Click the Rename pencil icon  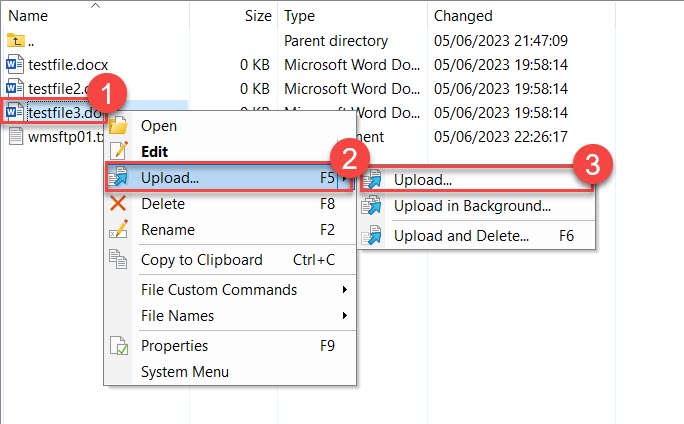click(118, 230)
